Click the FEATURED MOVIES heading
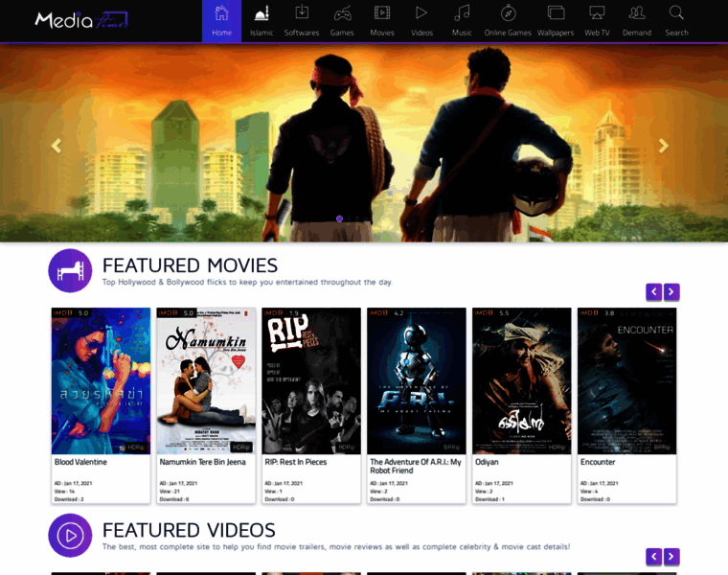This screenshot has height=575, width=728. 190,265
